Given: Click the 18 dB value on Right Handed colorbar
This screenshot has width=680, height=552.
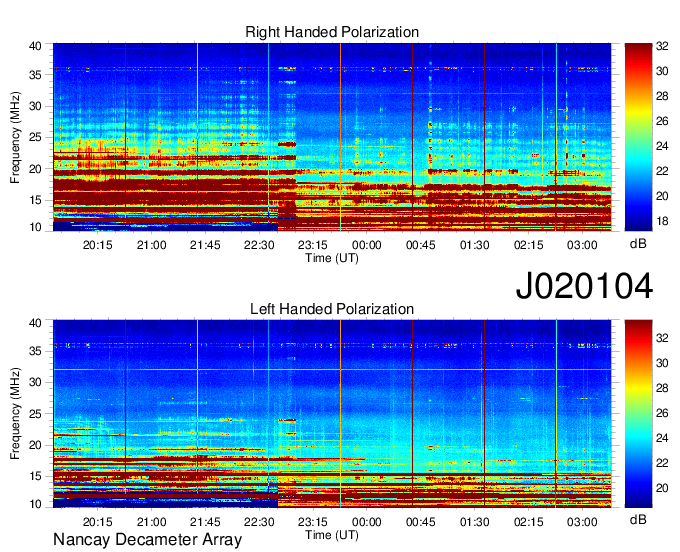Looking at the screenshot, I should (662, 222).
